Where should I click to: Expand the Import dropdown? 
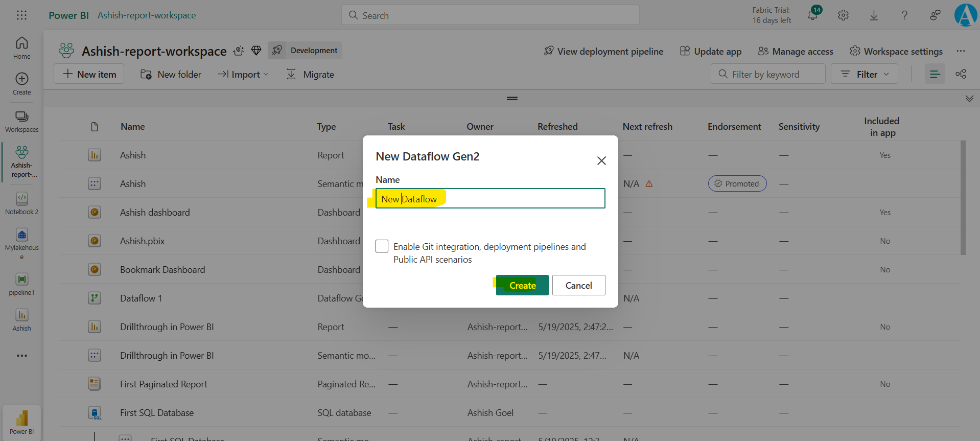pyautogui.click(x=243, y=74)
